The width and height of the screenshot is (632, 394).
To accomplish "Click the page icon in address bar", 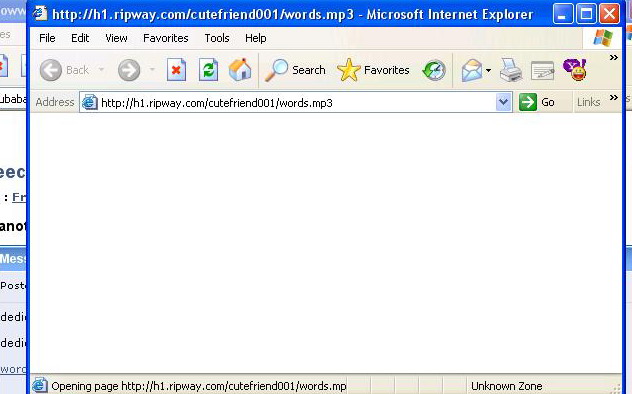I will (89, 102).
